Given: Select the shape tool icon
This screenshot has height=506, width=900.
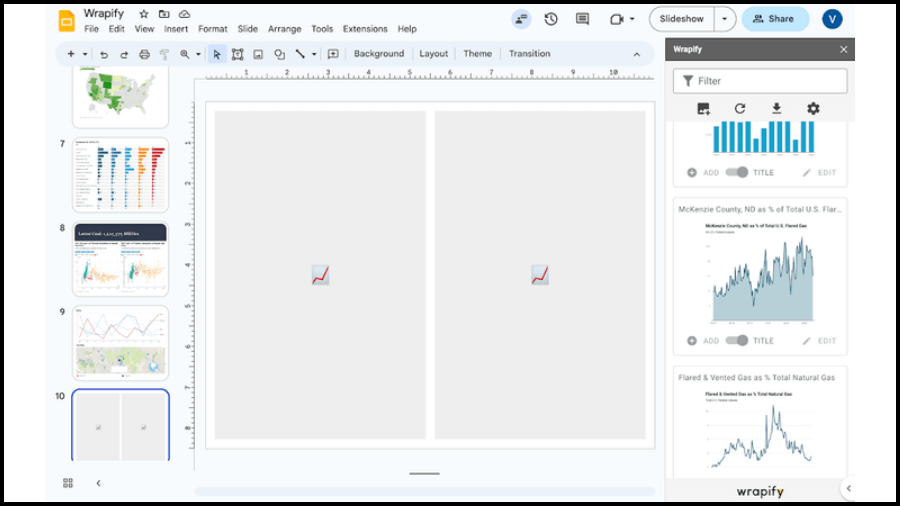Looking at the screenshot, I should point(280,54).
